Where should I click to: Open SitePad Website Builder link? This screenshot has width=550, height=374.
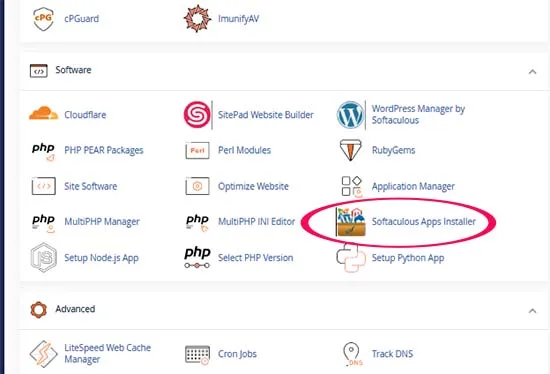tap(266, 115)
